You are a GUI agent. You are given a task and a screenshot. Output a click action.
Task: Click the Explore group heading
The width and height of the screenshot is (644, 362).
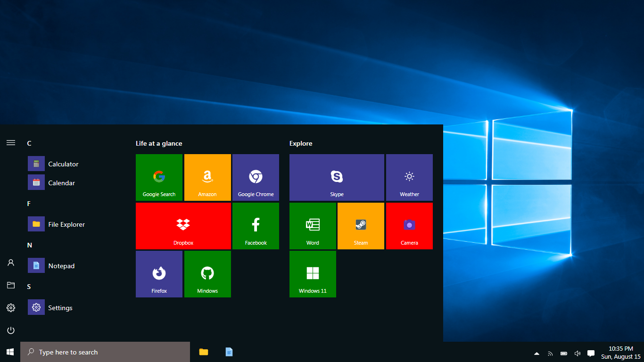click(x=301, y=143)
